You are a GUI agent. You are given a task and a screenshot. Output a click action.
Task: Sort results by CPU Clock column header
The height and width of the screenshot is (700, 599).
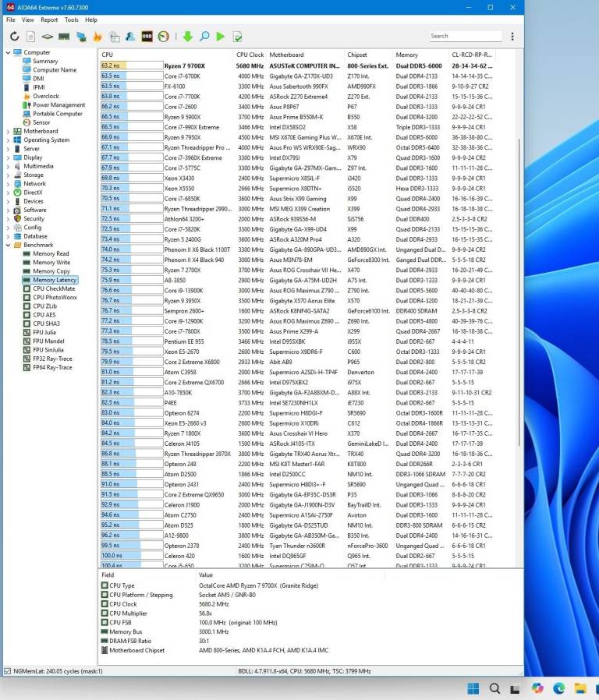[250, 55]
